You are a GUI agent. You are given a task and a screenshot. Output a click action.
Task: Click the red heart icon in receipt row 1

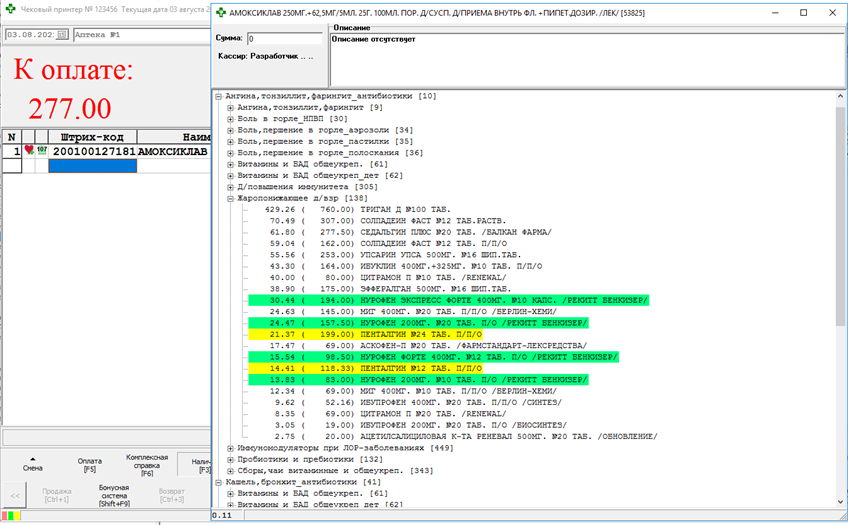pyautogui.click(x=29, y=151)
